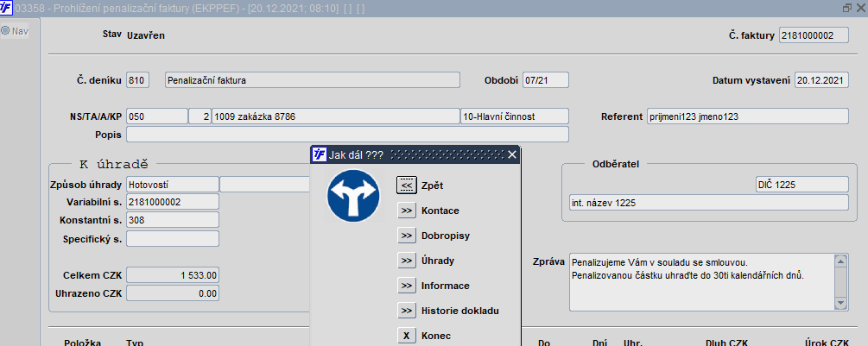Click the Referent field prijmeni123 jmeno123
Image resolution: width=868 pixels, height=346 pixels.
point(747,116)
